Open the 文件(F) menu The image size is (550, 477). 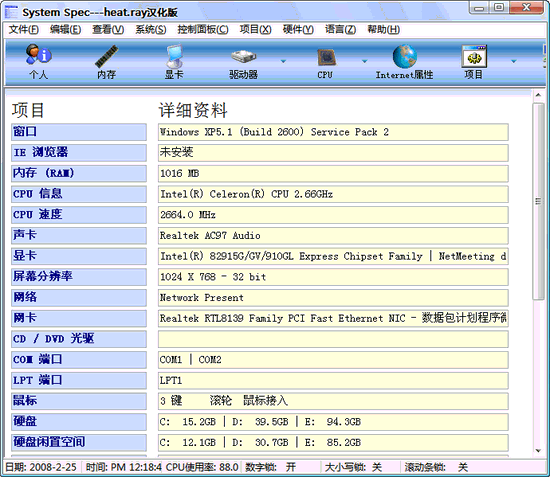(x=24, y=29)
